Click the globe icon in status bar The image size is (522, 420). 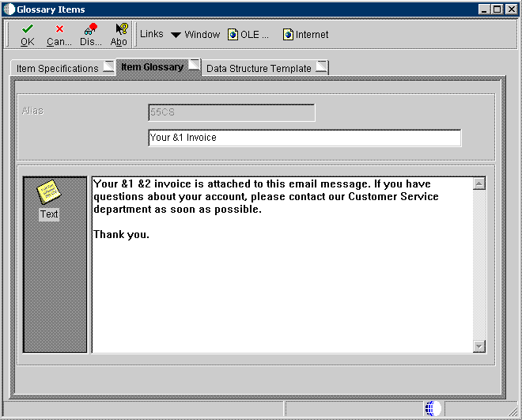433,408
